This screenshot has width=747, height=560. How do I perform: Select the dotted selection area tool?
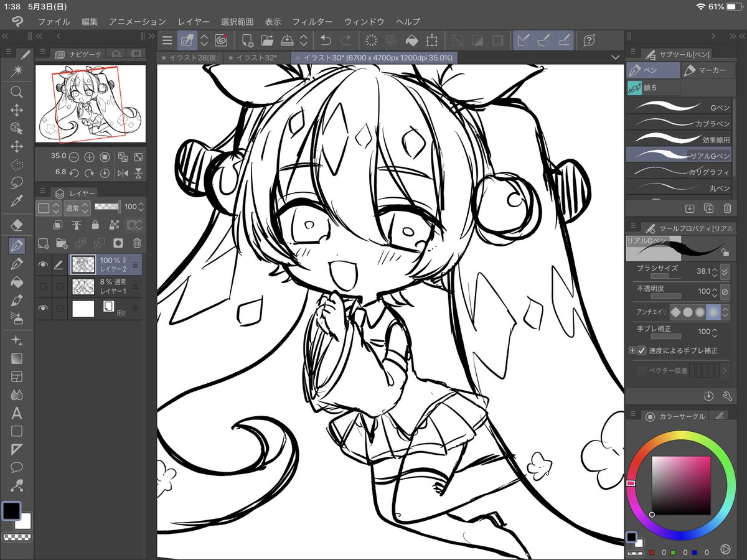click(x=17, y=165)
